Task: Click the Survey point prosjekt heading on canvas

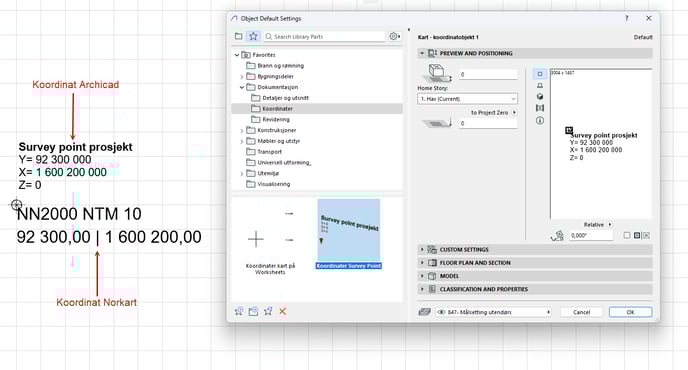Action: (x=75, y=147)
